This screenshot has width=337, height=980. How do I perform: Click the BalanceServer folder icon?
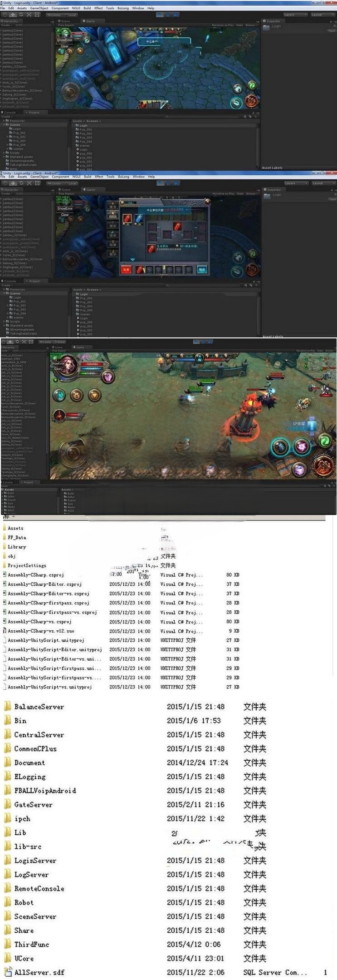coord(8,707)
